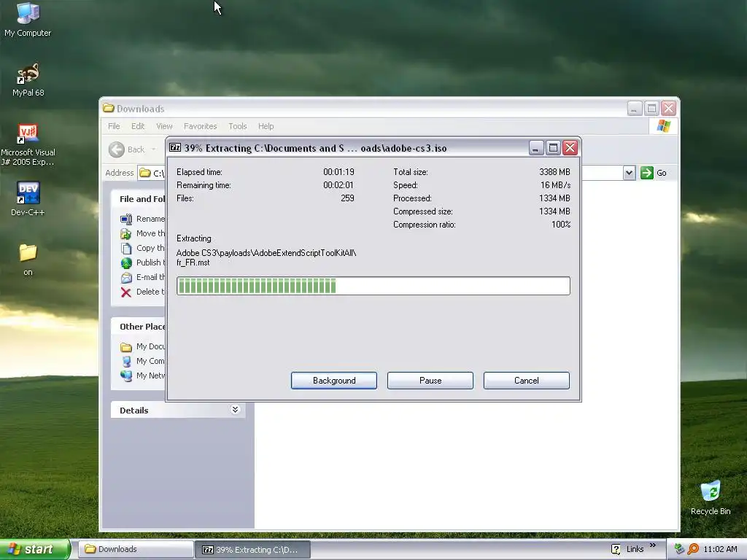The image size is (747, 560).
Task: Maximize the 7-Zip extraction dialog
Action: click(553, 148)
